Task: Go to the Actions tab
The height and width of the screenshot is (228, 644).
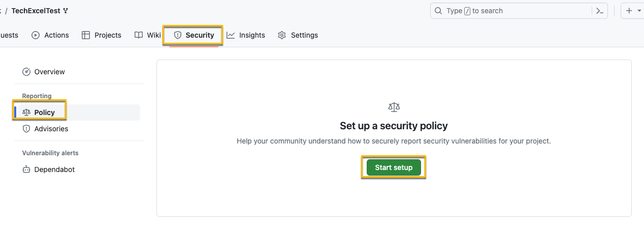Action: [x=56, y=35]
